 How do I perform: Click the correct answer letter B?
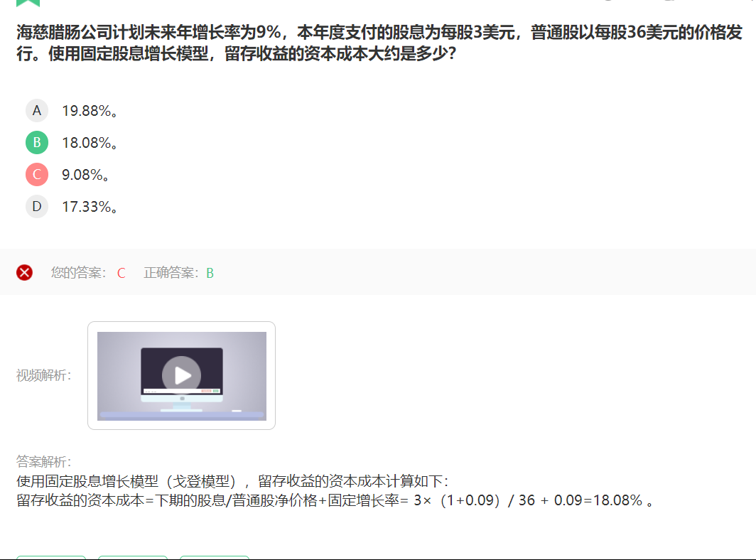click(210, 273)
